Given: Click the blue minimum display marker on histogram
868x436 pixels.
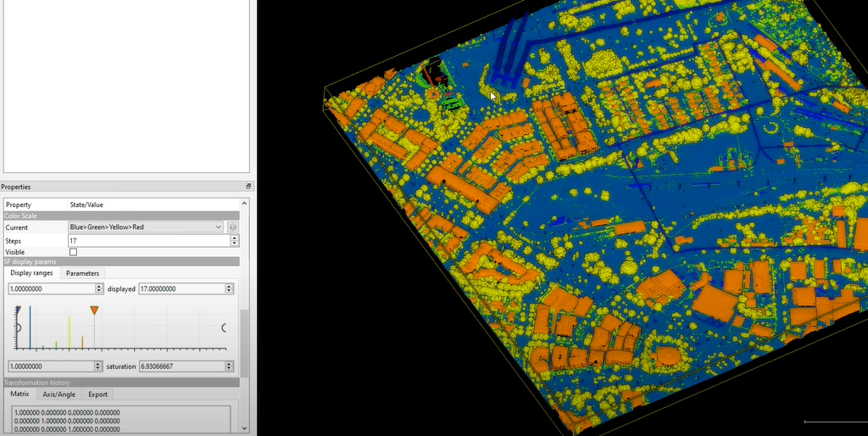Looking at the screenshot, I should click(31, 327).
